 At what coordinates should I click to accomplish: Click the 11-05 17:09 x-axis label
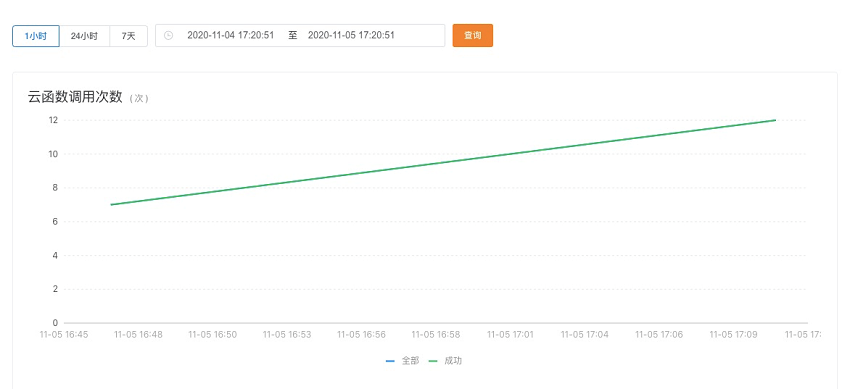733,335
